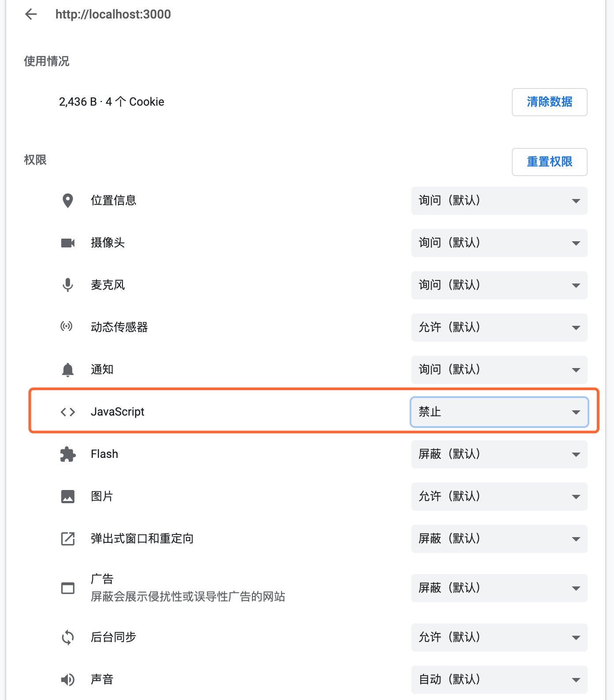Click the microphone icon
This screenshot has width=614, height=700.
tap(67, 285)
